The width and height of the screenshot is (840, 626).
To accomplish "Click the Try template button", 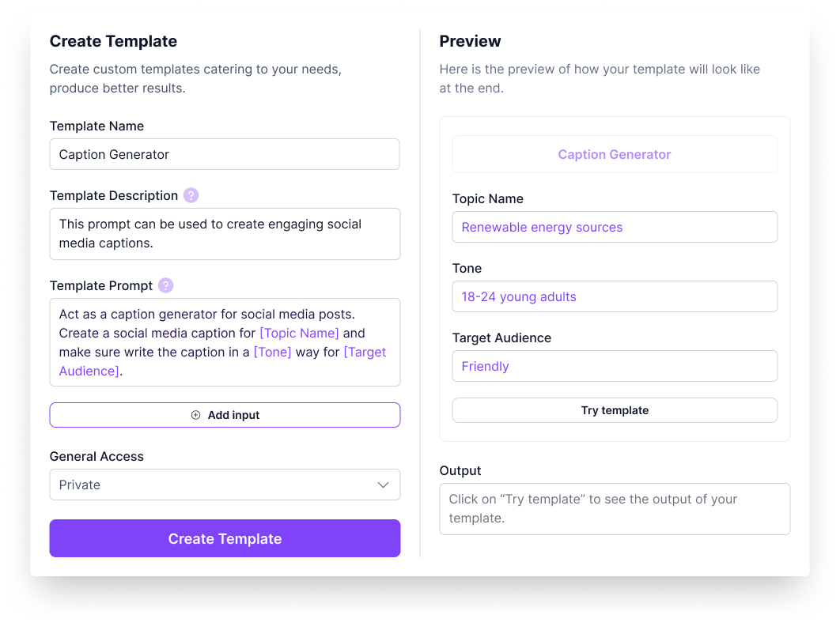I will click(x=615, y=410).
